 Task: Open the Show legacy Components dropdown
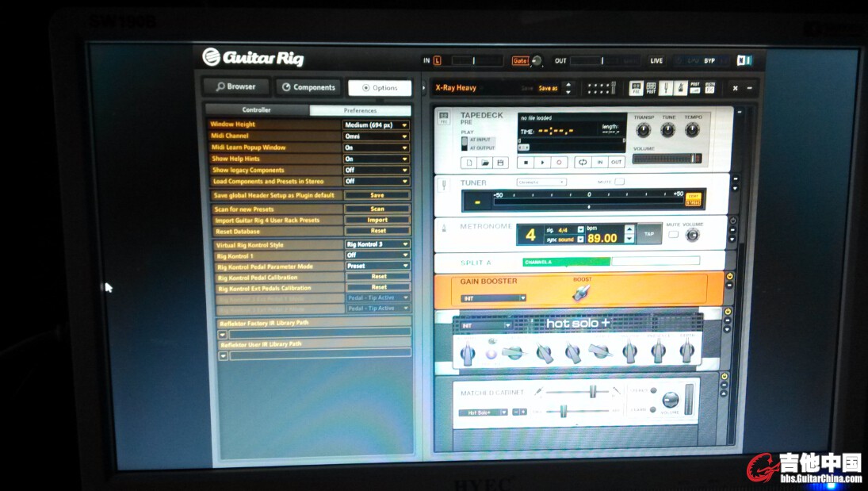pyautogui.click(x=376, y=170)
